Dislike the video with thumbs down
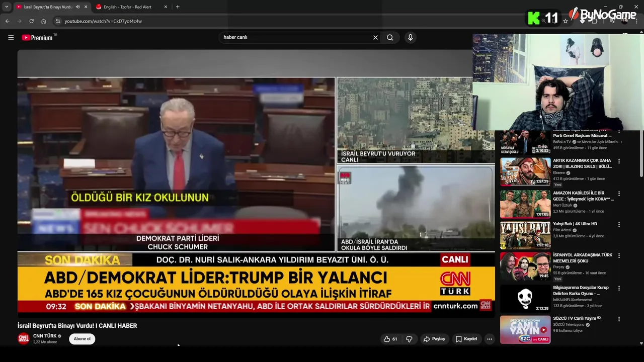 click(409, 339)
